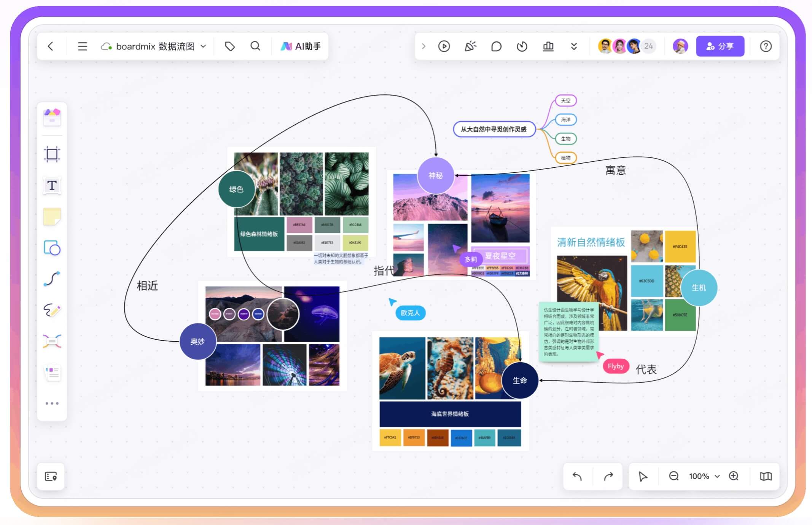
Task: Select the 海洋 mind map branch
Action: [x=566, y=120]
